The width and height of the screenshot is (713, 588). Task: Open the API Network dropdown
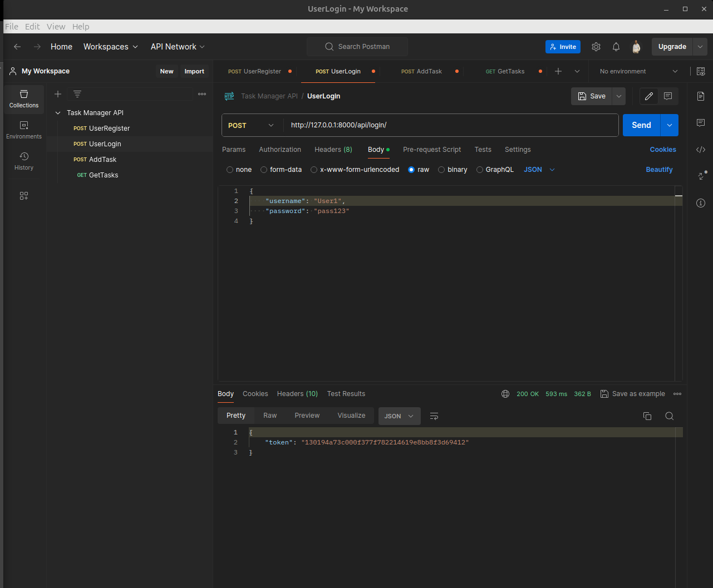(178, 47)
